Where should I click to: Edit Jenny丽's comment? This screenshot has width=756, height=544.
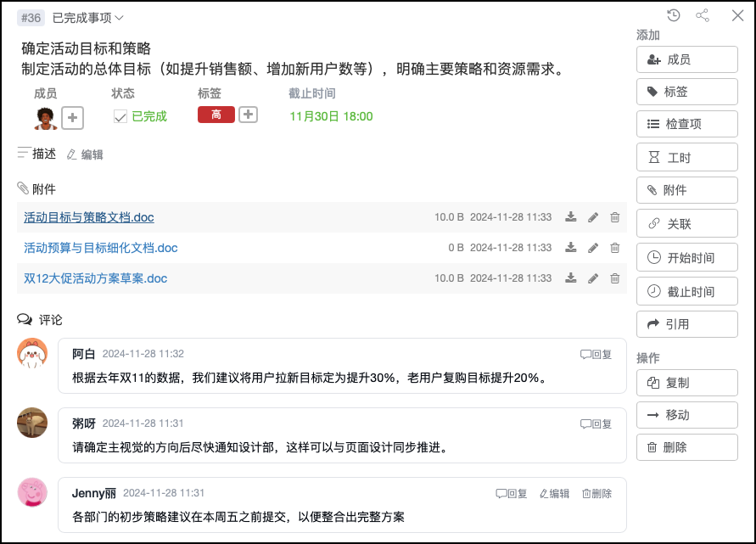pos(554,493)
